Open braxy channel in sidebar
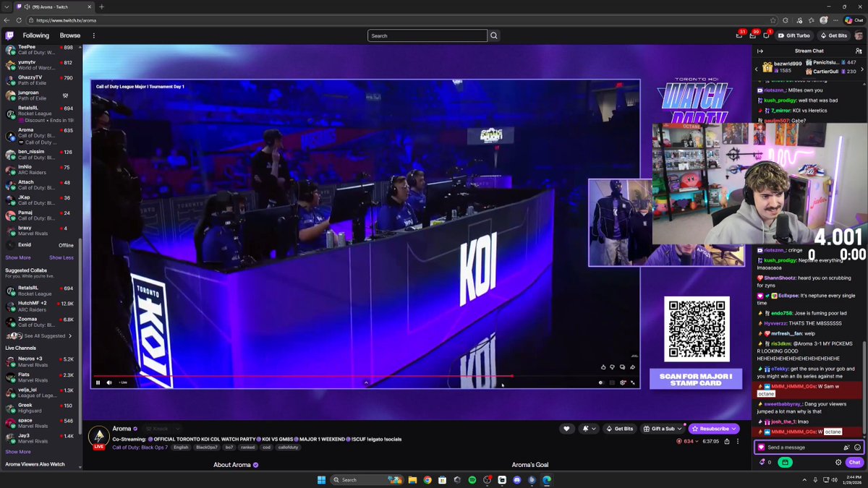This screenshot has width=868, height=488. [x=40, y=231]
